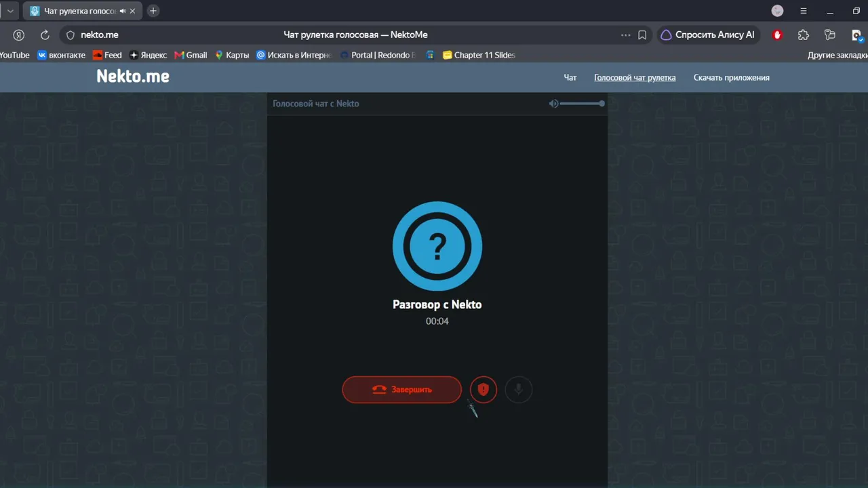Screen dimensions: 868x488
Task: Open a new browser tab
Action: [153, 11]
